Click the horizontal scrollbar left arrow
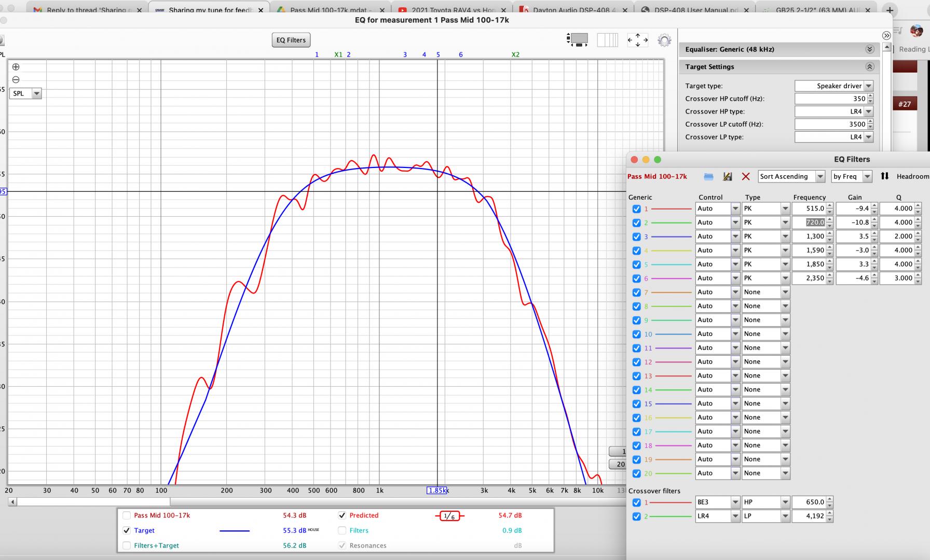 pos(12,502)
